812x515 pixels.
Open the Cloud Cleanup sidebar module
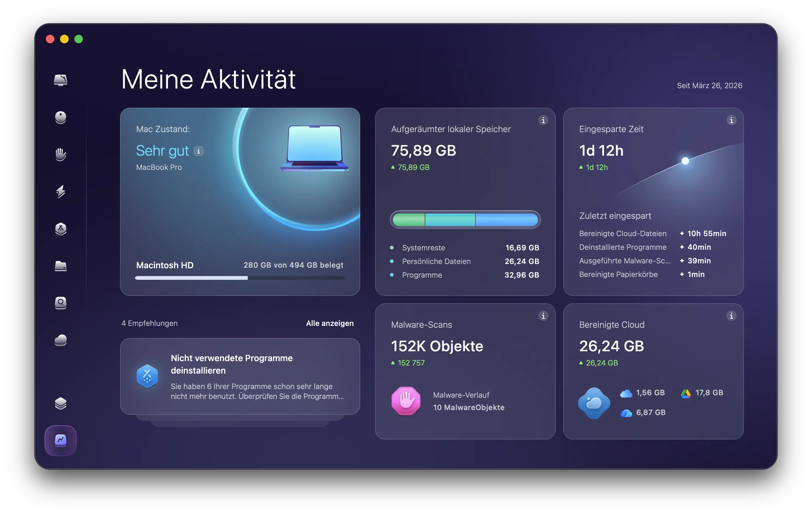tap(61, 340)
